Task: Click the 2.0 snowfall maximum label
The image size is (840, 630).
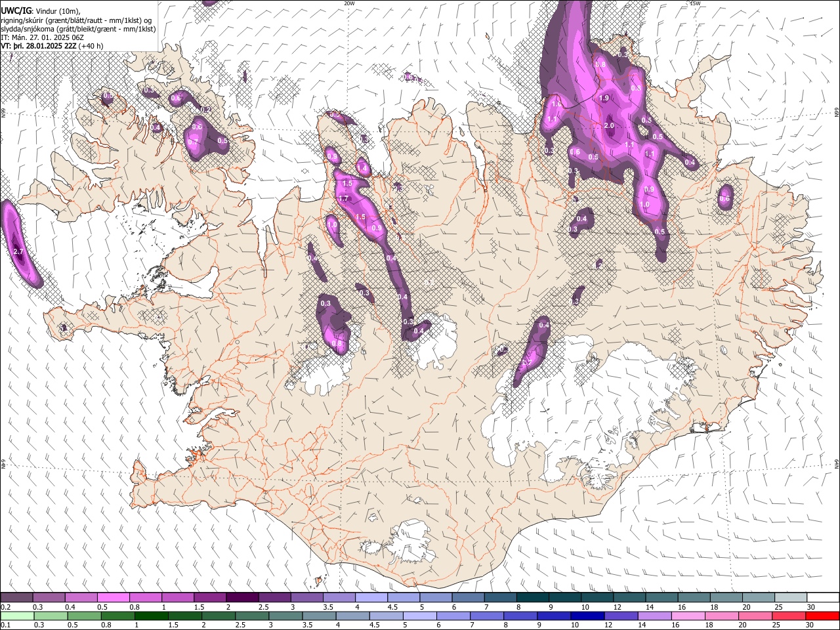Action: point(608,126)
